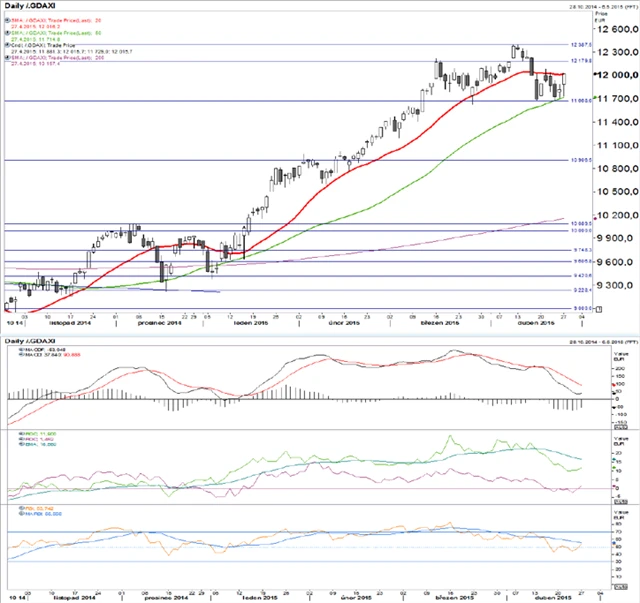Click the top Daily /.GDAXI chart title

[x=30, y=6]
